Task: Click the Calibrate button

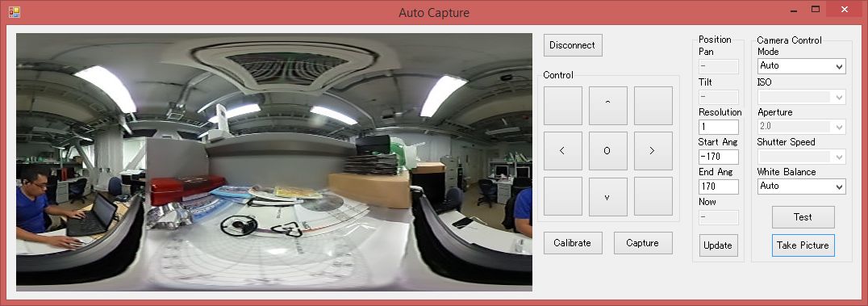Action: 573,243
